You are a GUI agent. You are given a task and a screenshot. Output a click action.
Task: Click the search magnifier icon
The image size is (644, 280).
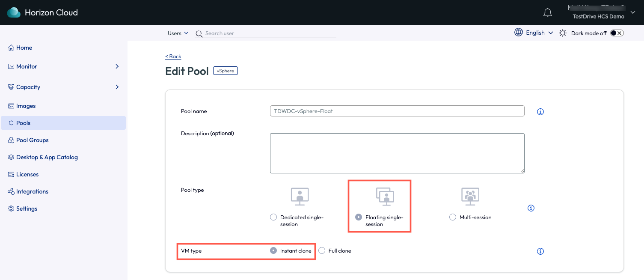pyautogui.click(x=199, y=34)
